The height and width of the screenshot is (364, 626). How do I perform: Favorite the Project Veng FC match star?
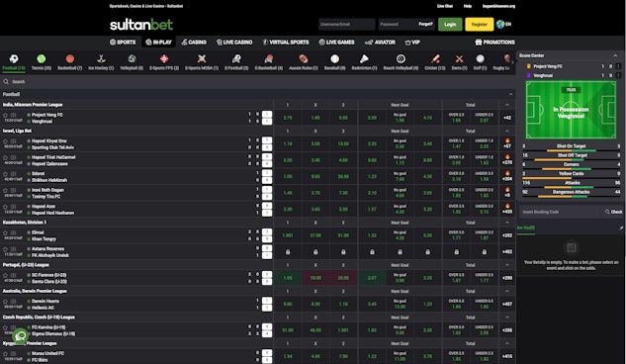point(5,115)
